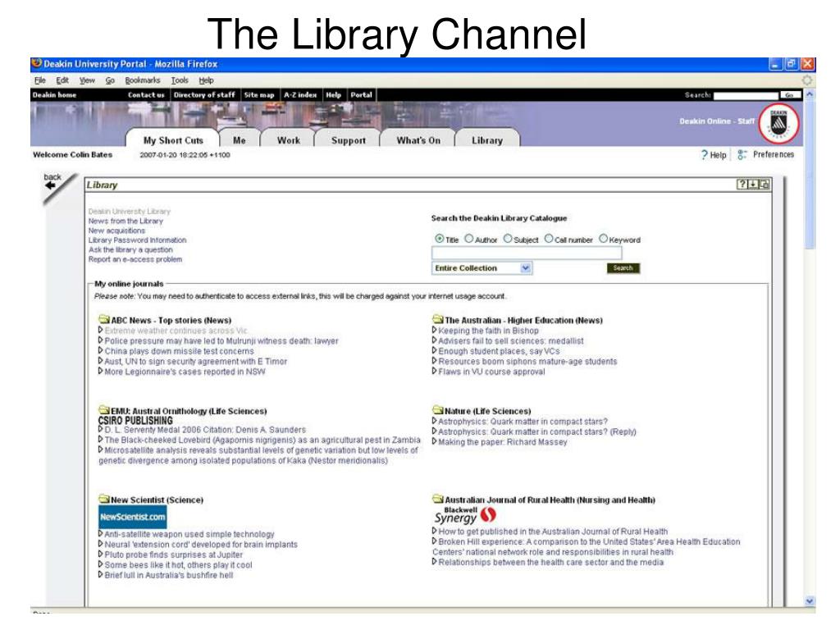Click the vertical page scrollbar thumb
The width and height of the screenshot is (840, 630).
coord(810,174)
